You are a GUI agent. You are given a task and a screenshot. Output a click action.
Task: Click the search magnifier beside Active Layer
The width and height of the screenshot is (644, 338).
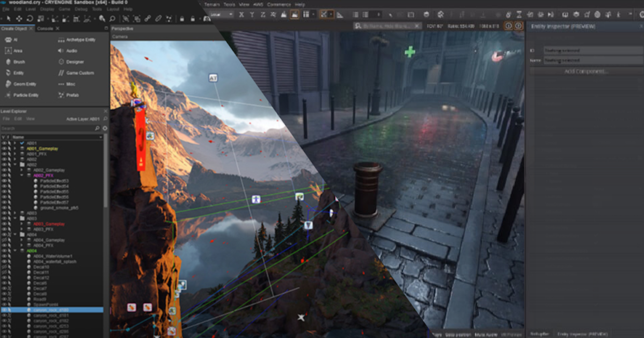click(x=105, y=119)
